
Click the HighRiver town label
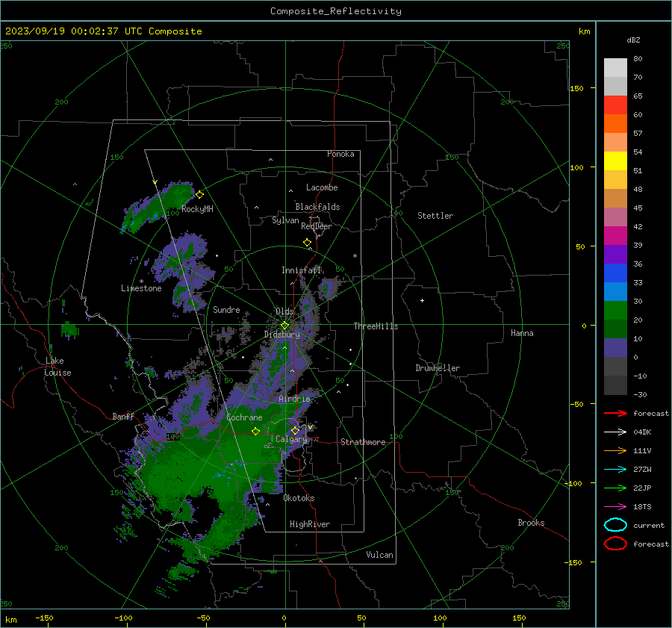310,524
